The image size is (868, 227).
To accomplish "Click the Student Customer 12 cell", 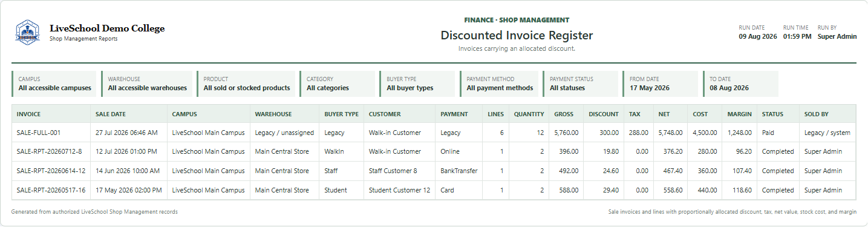I will pyautogui.click(x=400, y=190).
